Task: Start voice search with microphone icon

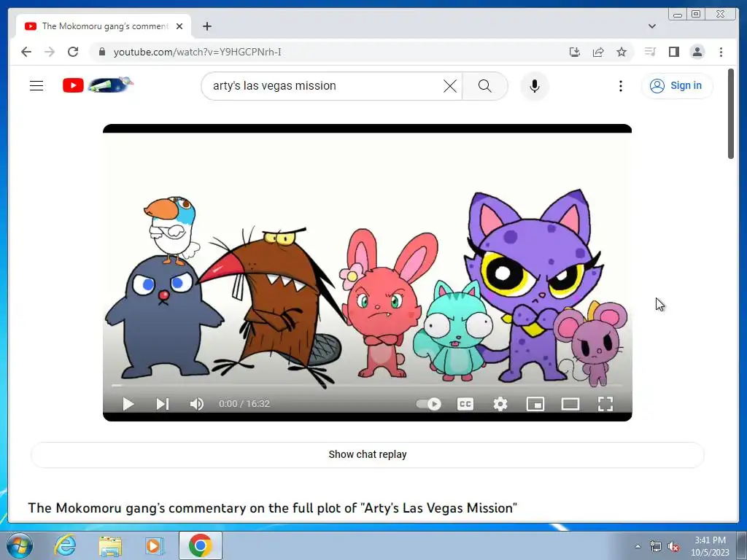Action: (535, 86)
